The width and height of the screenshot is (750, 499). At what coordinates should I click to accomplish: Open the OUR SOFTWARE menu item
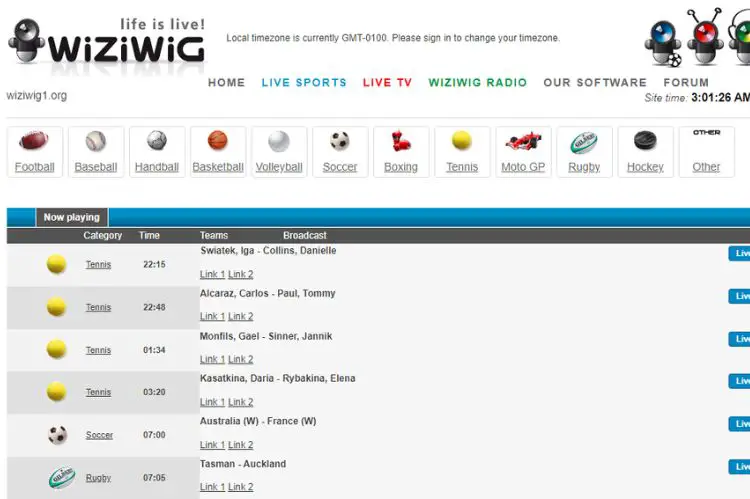pyautogui.click(x=595, y=82)
